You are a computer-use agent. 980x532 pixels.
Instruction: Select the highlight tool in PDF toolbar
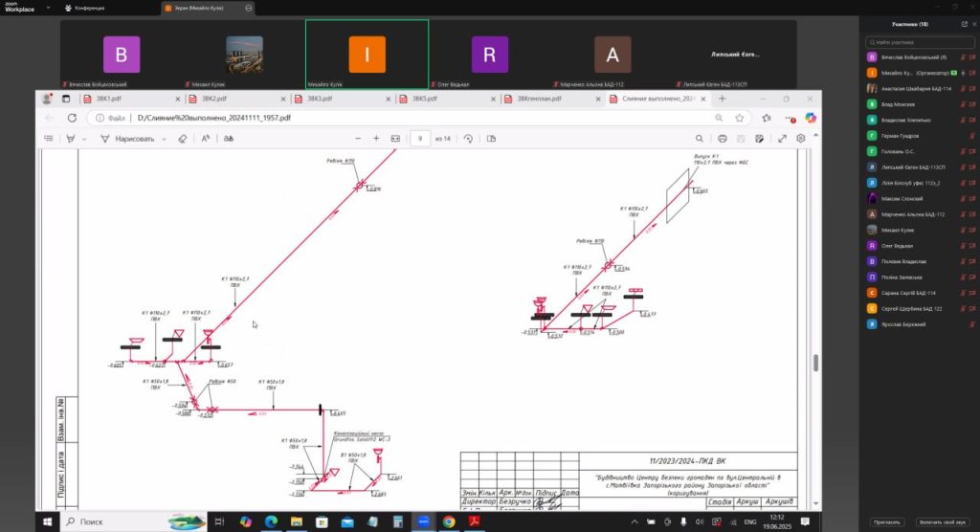[71, 138]
